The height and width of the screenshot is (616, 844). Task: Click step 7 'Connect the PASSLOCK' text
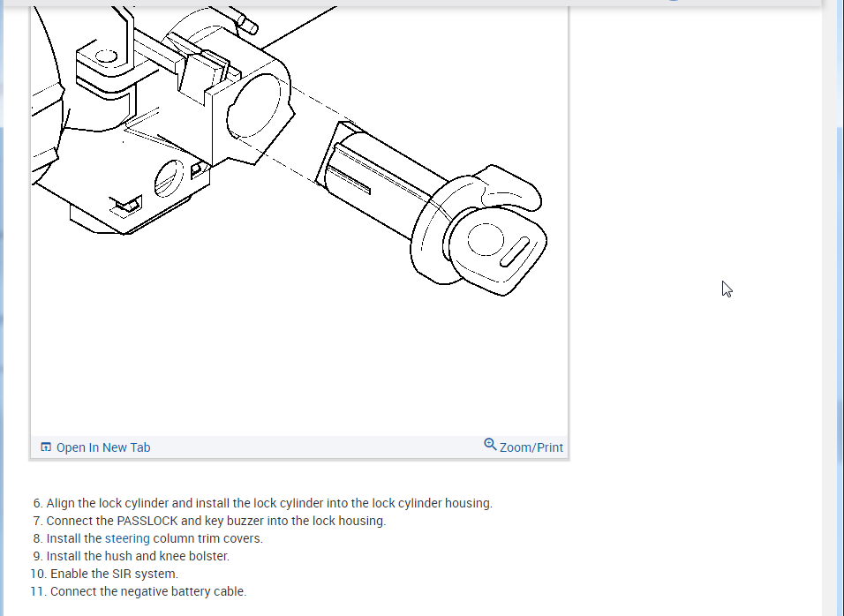coord(215,521)
